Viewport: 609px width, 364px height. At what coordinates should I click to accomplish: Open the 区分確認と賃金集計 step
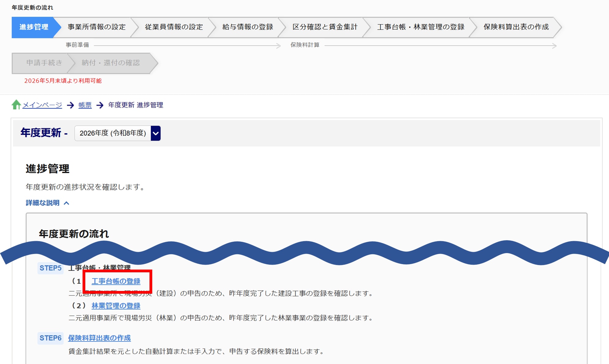coord(325,27)
